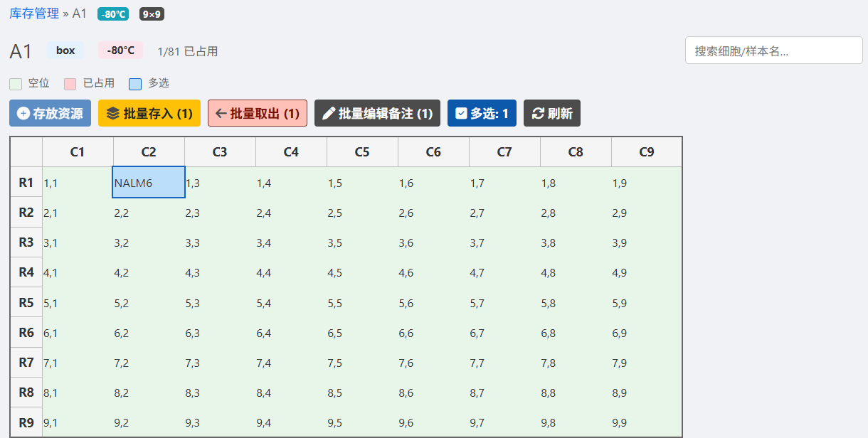Click the 9×9 size badge
Image resolution: width=868 pixels, height=438 pixels.
(x=152, y=14)
